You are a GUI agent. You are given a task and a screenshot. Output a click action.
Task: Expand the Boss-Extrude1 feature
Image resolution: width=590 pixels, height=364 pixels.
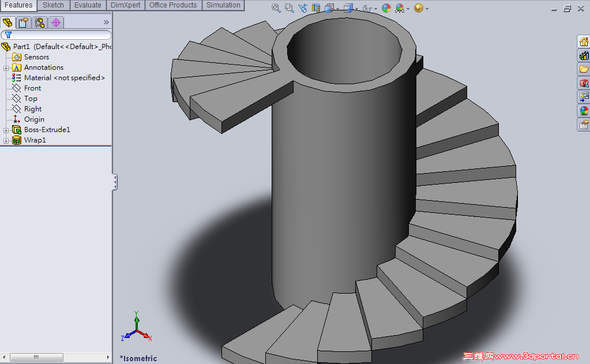click(6, 130)
